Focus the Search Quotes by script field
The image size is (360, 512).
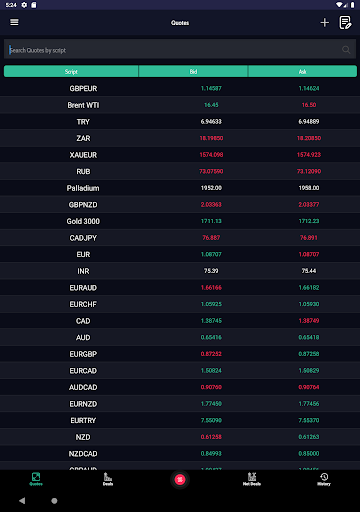coord(180,50)
